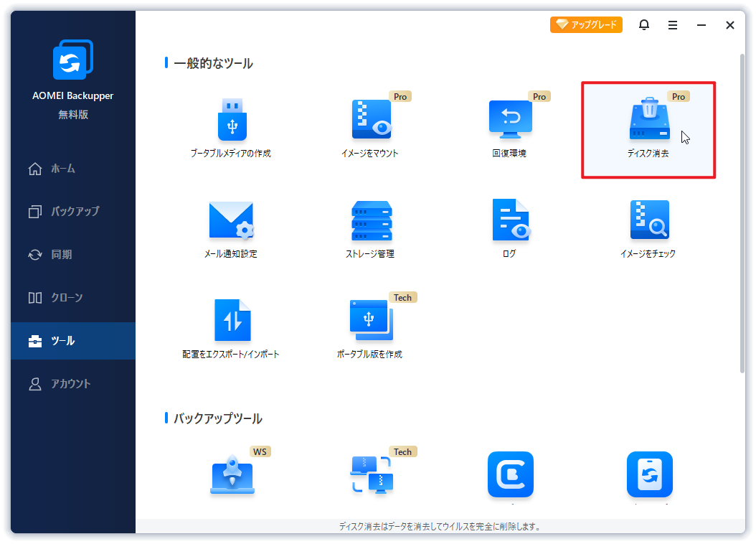Switch to バックアップ in the sidebar
The height and width of the screenshot is (544, 756).
[73, 212]
